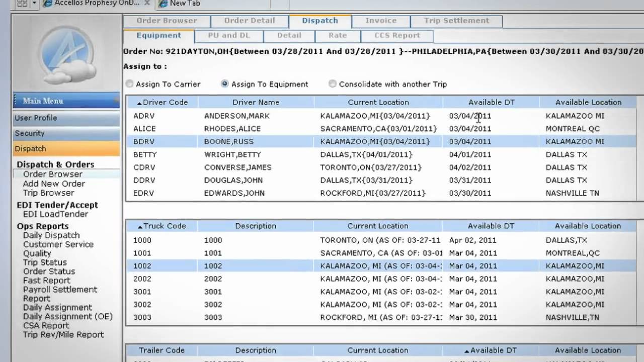Open Trip Status report link

pyautogui.click(x=45, y=262)
